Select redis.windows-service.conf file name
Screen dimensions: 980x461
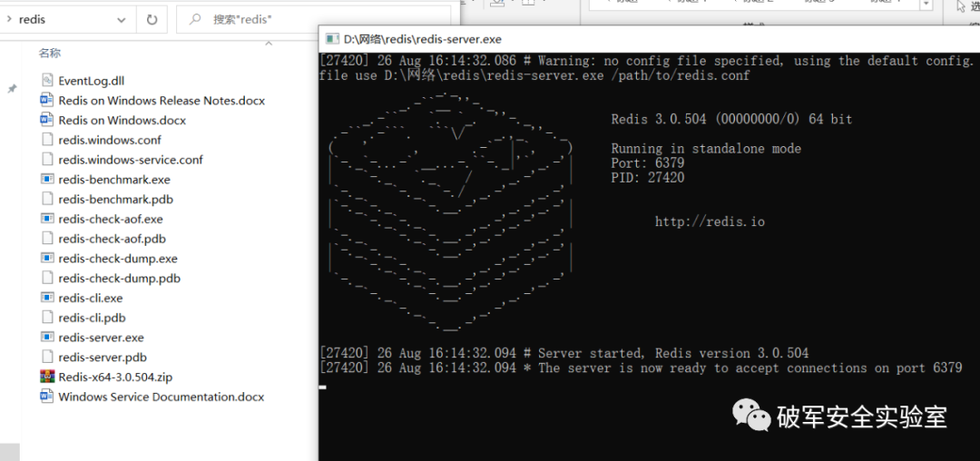pos(131,160)
